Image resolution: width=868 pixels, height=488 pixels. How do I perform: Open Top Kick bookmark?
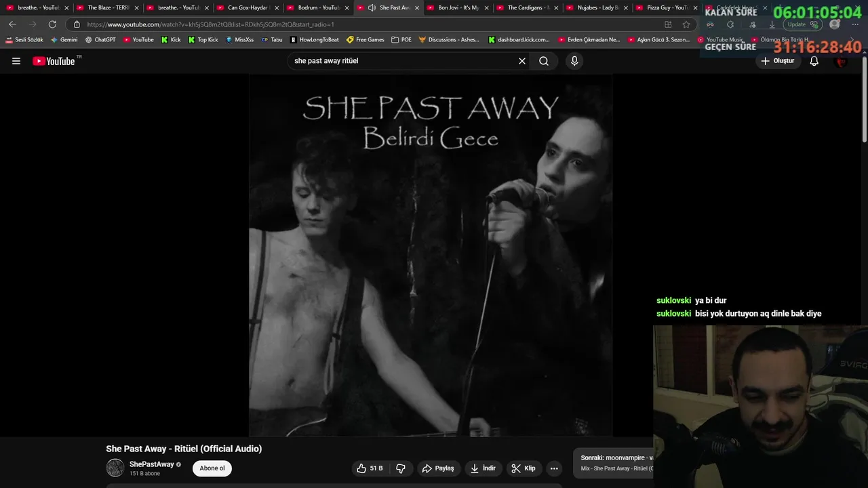pyautogui.click(x=203, y=40)
